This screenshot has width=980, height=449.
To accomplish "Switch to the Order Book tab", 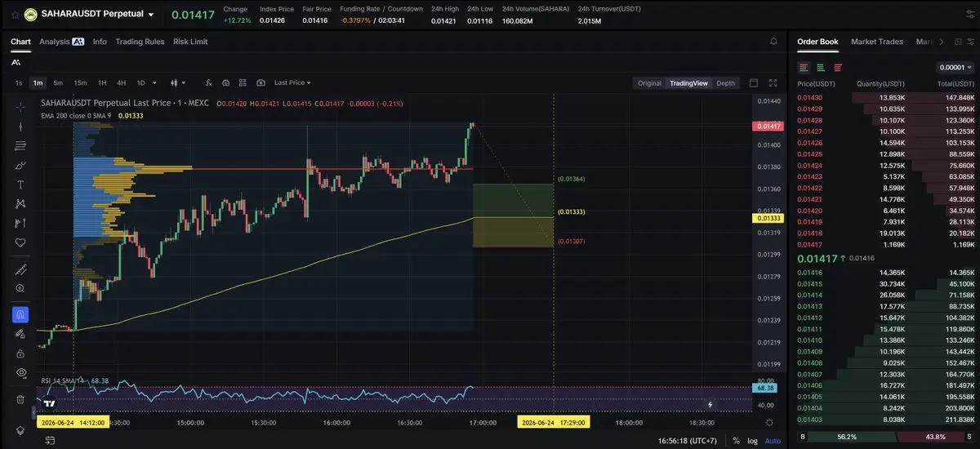I will pos(817,42).
